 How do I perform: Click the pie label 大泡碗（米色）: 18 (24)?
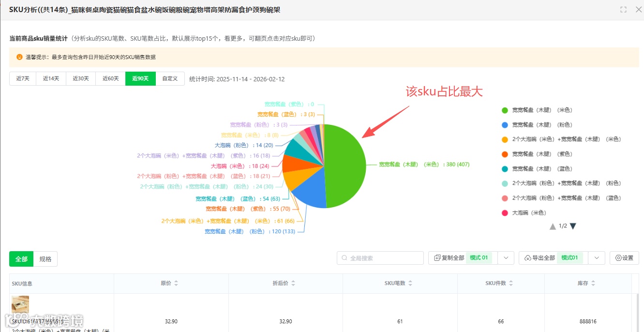[240, 166]
